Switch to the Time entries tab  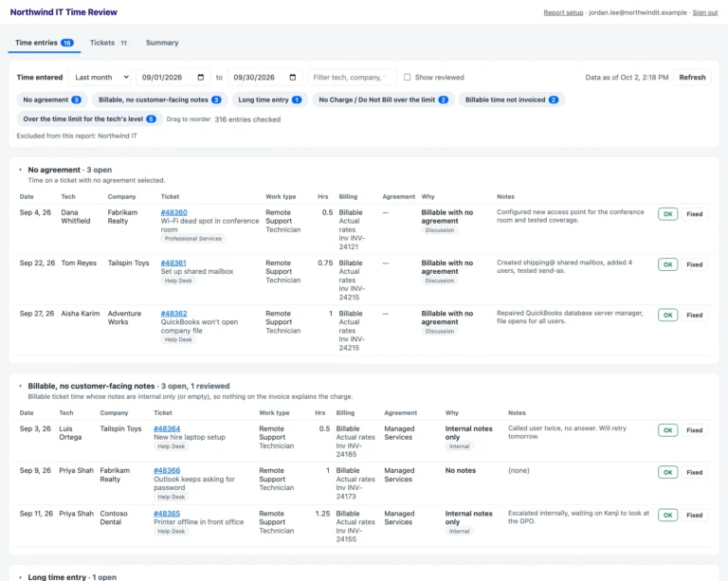(45, 43)
